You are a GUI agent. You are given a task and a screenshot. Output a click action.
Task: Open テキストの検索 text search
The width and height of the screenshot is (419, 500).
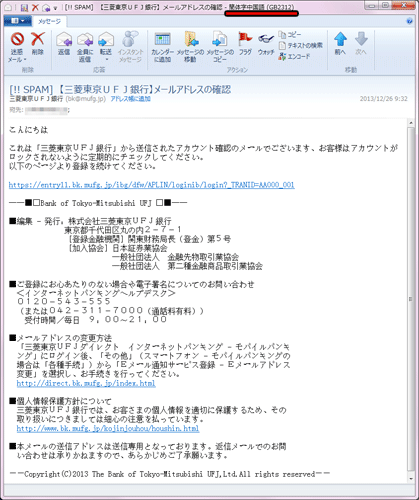pos(301,45)
